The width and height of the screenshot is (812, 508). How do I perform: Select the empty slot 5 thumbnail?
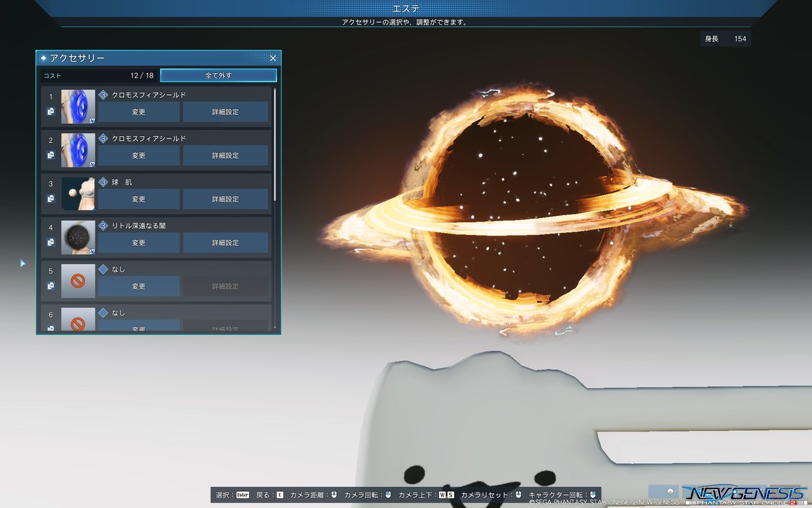78,281
